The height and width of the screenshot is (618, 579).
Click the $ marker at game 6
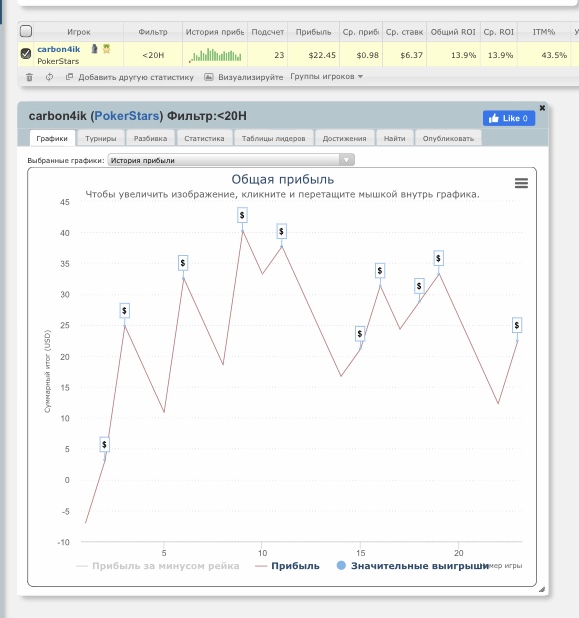(182, 263)
